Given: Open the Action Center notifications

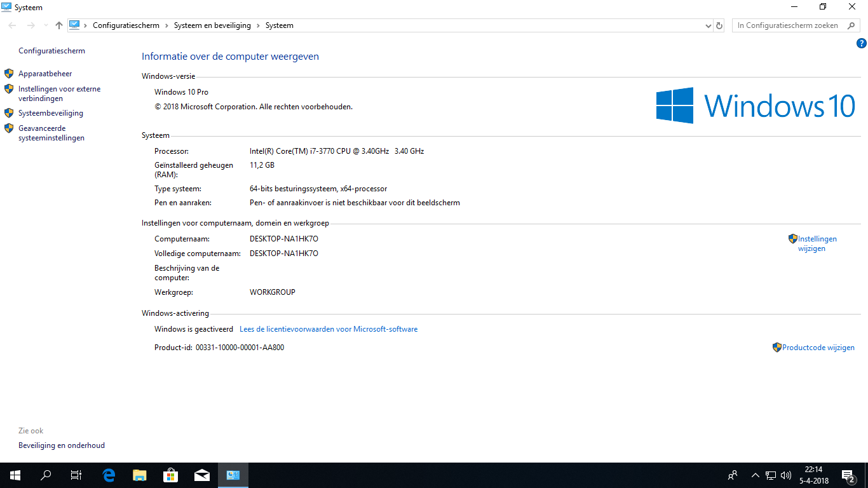Looking at the screenshot, I should 848,475.
